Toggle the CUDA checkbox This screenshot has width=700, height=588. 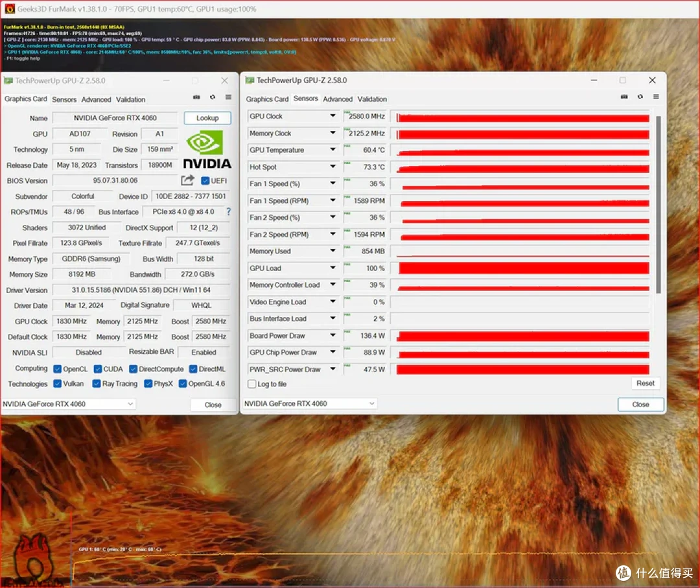click(x=98, y=369)
